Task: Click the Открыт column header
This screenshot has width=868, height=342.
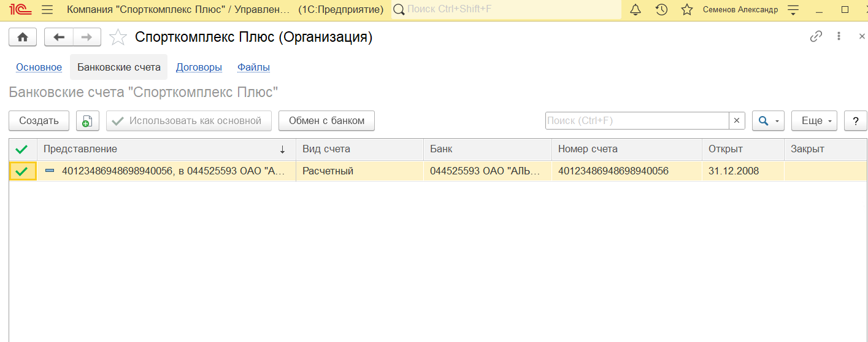Action: tap(743, 149)
